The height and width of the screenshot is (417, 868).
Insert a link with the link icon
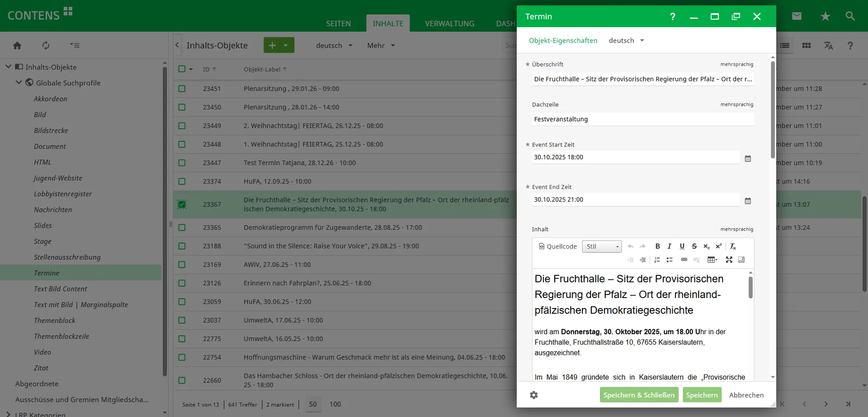(x=684, y=260)
